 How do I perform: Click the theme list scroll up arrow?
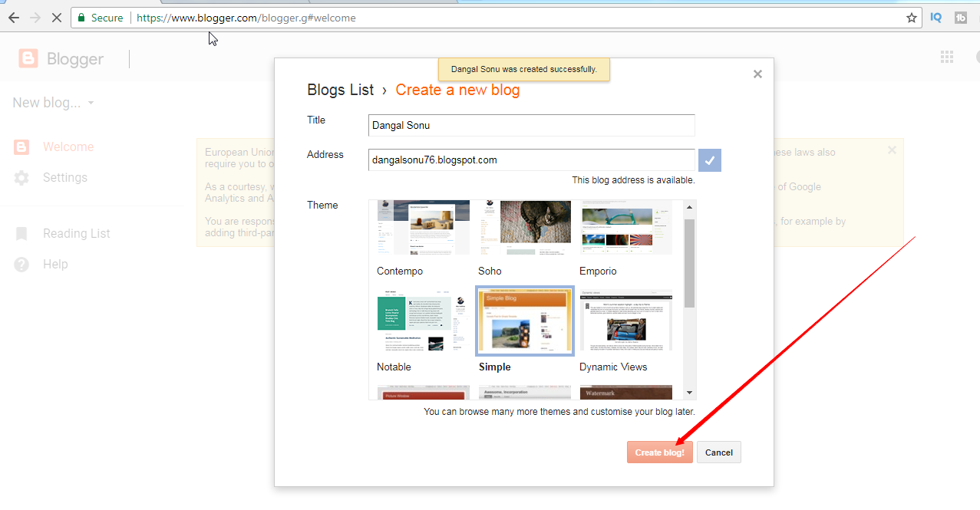[x=690, y=206]
